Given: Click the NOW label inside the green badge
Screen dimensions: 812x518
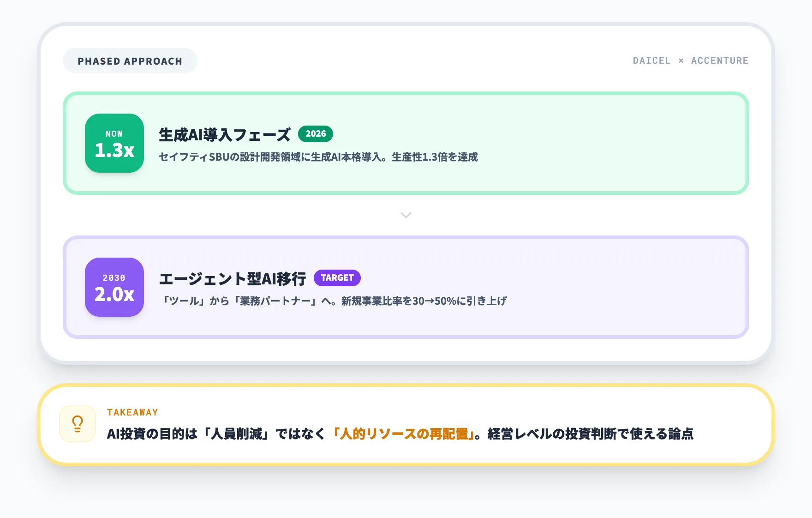Looking at the screenshot, I should coord(113,134).
